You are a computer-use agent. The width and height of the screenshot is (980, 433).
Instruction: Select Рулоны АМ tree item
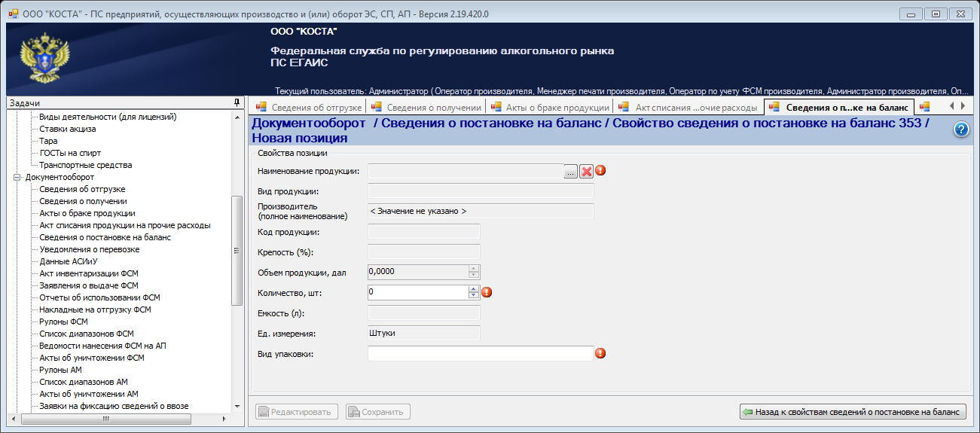pos(61,370)
